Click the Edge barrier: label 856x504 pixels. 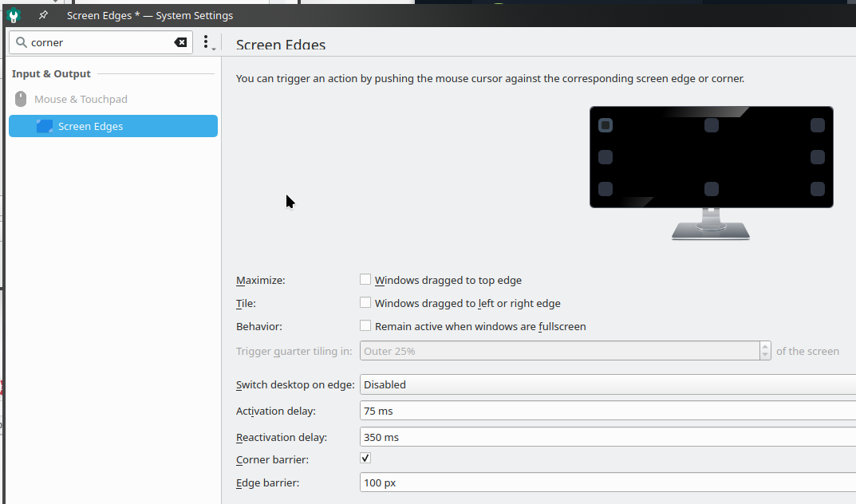pos(267,482)
